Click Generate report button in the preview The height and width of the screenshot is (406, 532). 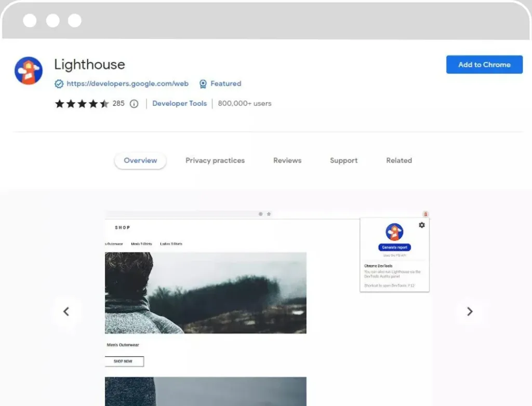(x=394, y=248)
